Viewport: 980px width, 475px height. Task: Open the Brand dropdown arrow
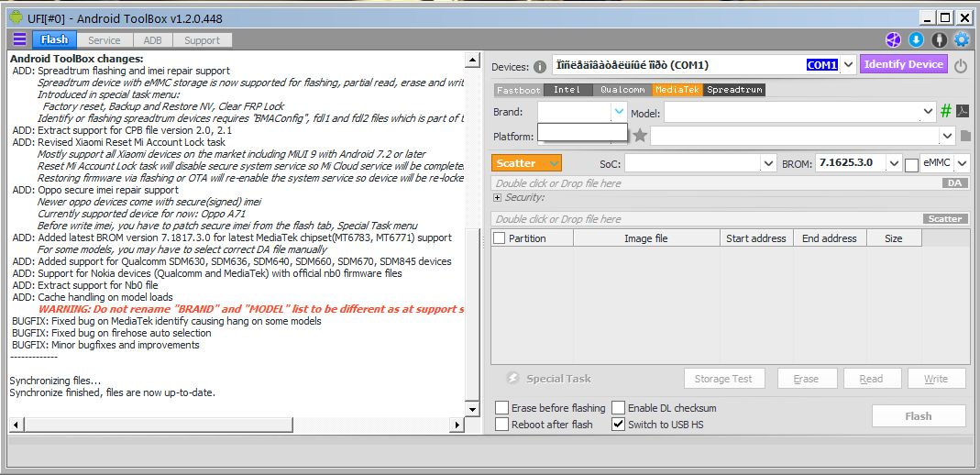619,111
